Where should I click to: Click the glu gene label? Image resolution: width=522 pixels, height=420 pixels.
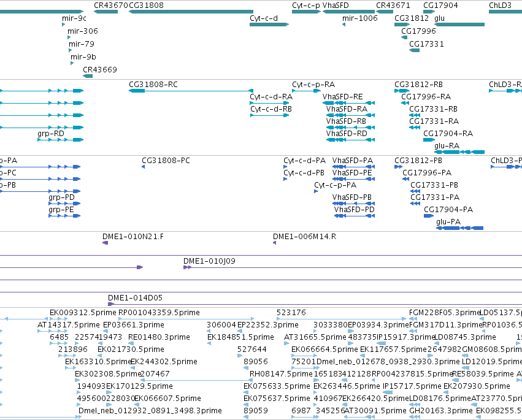pos(439,18)
